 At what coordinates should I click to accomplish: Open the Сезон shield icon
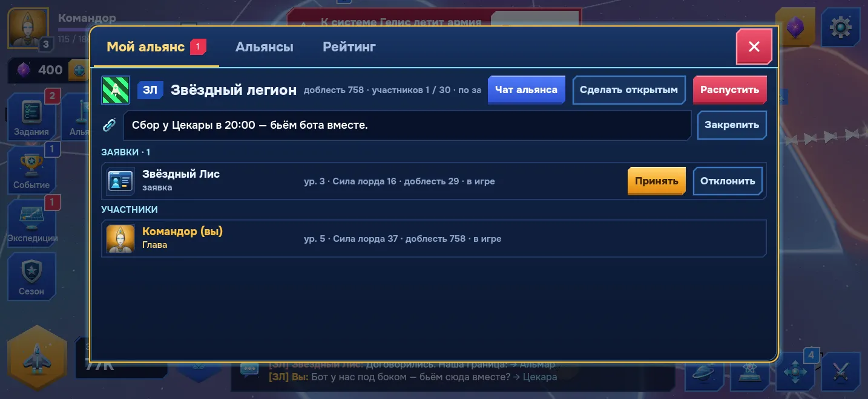point(31,276)
